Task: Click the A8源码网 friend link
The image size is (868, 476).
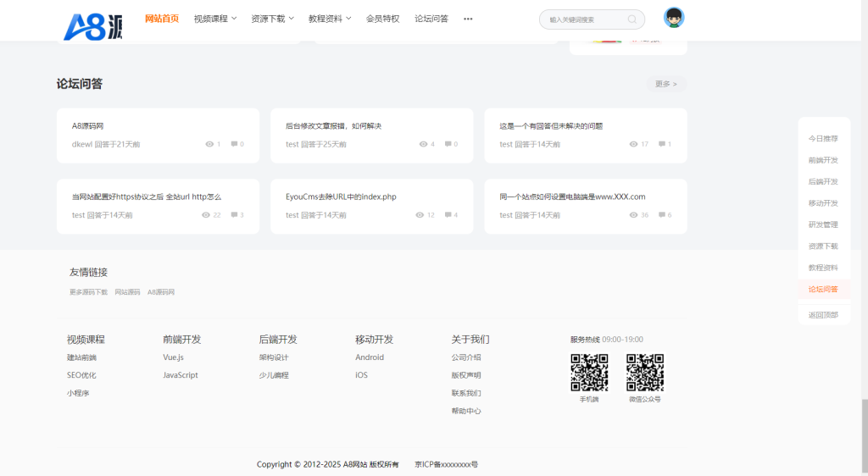Action: click(x=161, y=292)
